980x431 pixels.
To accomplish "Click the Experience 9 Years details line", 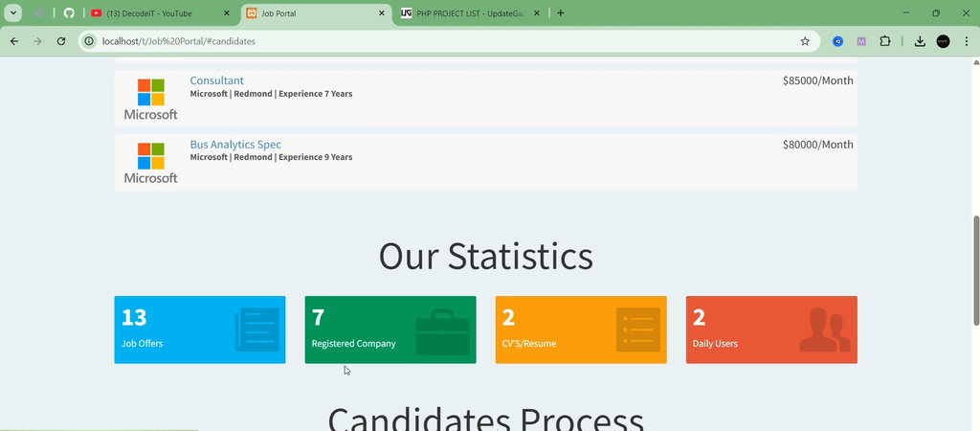I will point(271,158).
